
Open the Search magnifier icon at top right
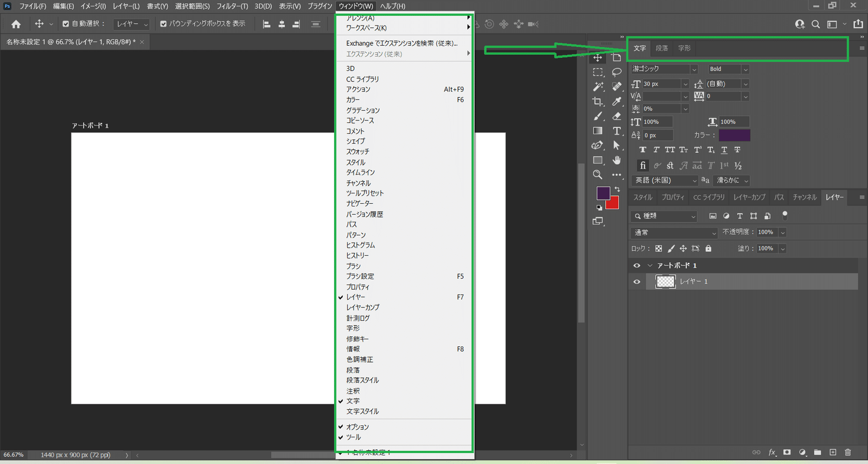[815, 24]
